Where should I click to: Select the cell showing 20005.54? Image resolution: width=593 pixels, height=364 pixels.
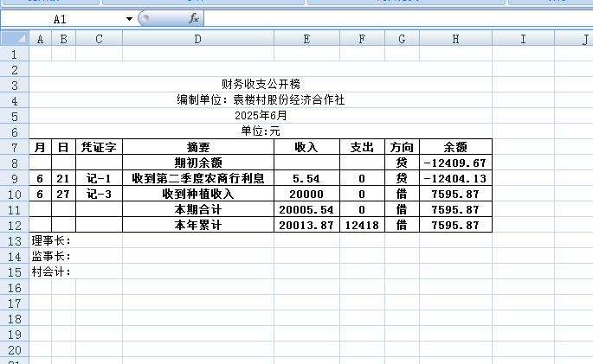[x=306, y=209]
